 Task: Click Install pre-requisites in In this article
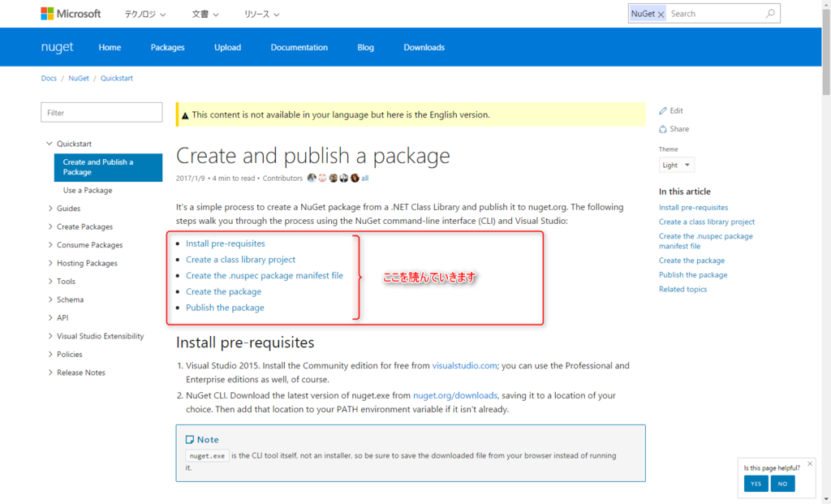click(x=693, y=207)
